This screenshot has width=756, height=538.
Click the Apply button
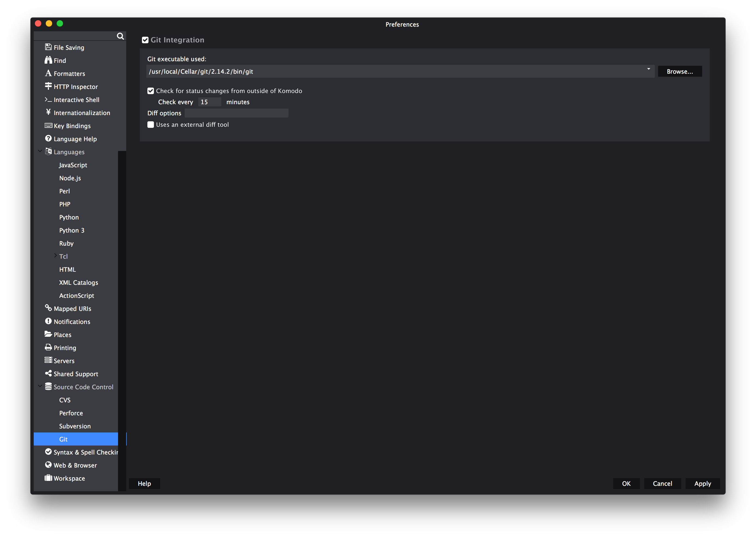click(x=702, y=483)
